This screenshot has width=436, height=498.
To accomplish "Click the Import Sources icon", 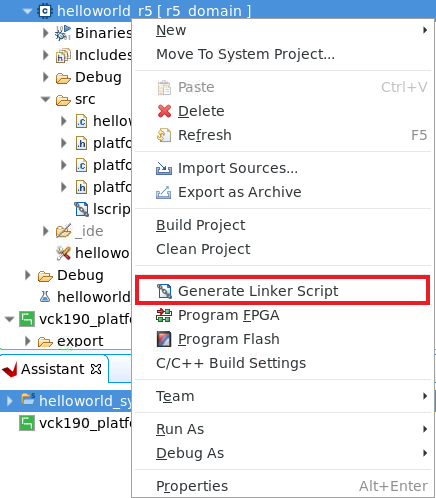I will (164, 168).
